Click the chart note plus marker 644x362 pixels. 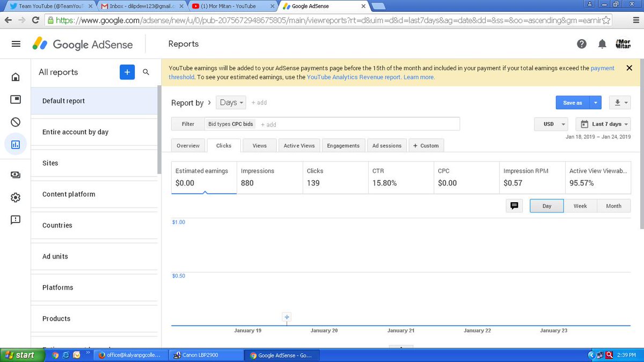287,317
